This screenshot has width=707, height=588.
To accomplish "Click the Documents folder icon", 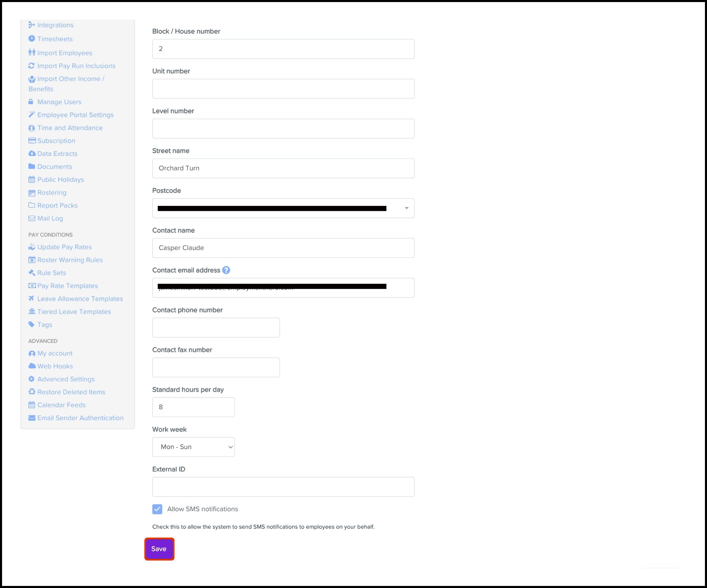I will [32, 167].
